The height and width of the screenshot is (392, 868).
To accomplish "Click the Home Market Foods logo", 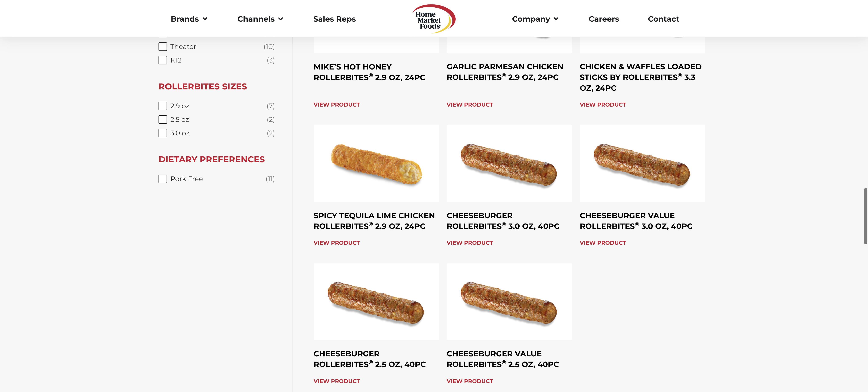I will pyautogui.click(x=434, y=19).
